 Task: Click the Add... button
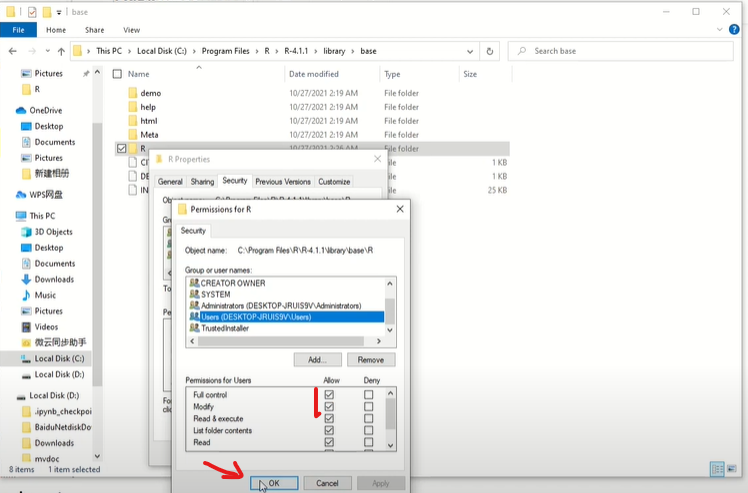tap(317, 360)
